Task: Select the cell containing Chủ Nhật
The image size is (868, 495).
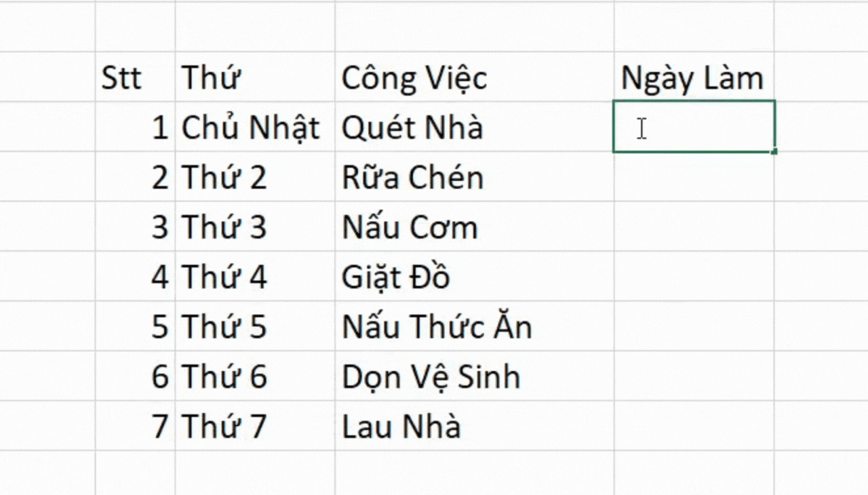Action: pyautogui.click(x=255, y=127)
